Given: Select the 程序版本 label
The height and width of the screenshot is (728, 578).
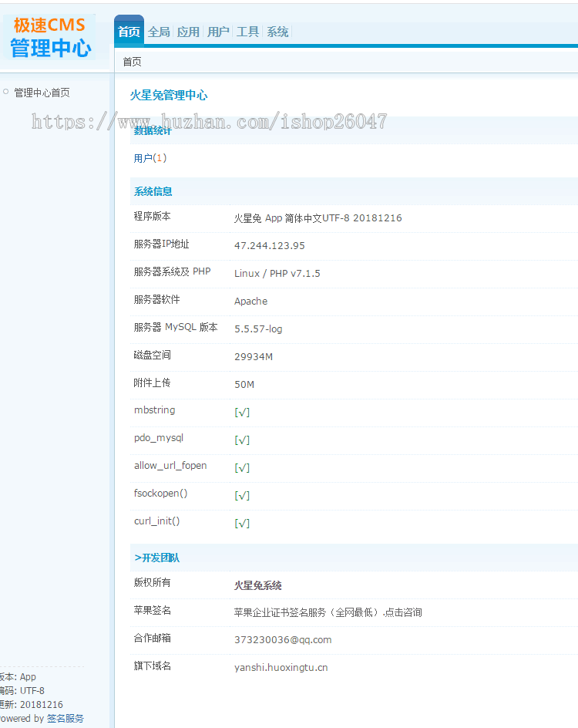Looking at the screenshot, I should click(x=152, y=217).
